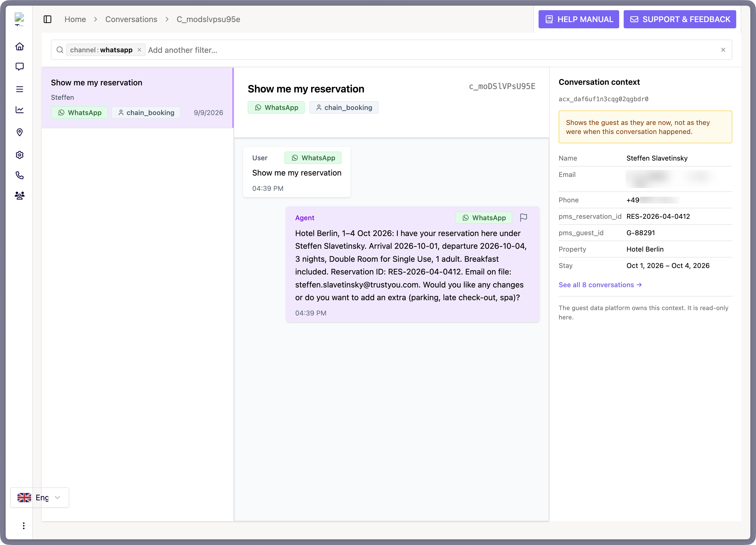The height and width of the screenshot is (545, 756).
Task: Open the Home icon in the sidebar
Action: [x=20, y=46]
